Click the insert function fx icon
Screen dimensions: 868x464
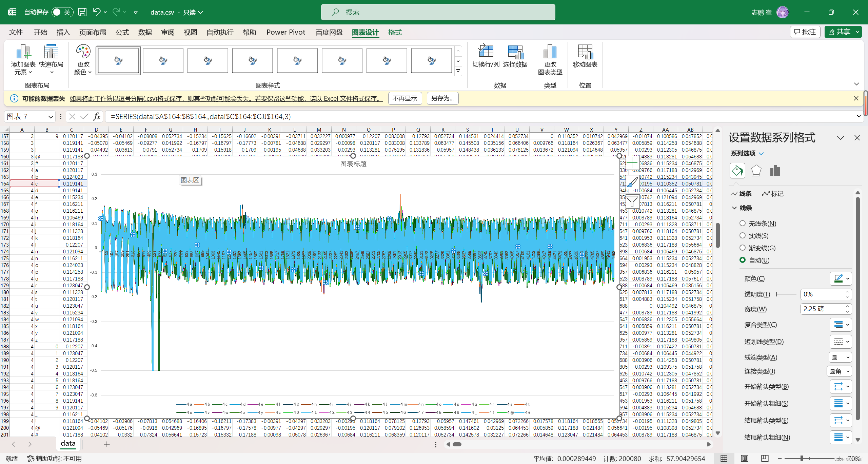(x=97, y=117)
